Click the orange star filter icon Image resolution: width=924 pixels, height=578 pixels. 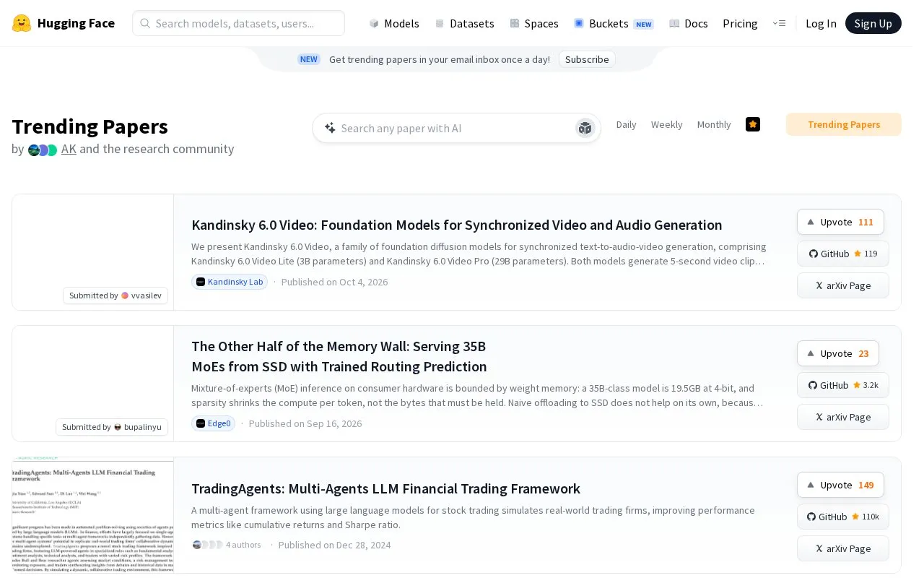(753, 124)
